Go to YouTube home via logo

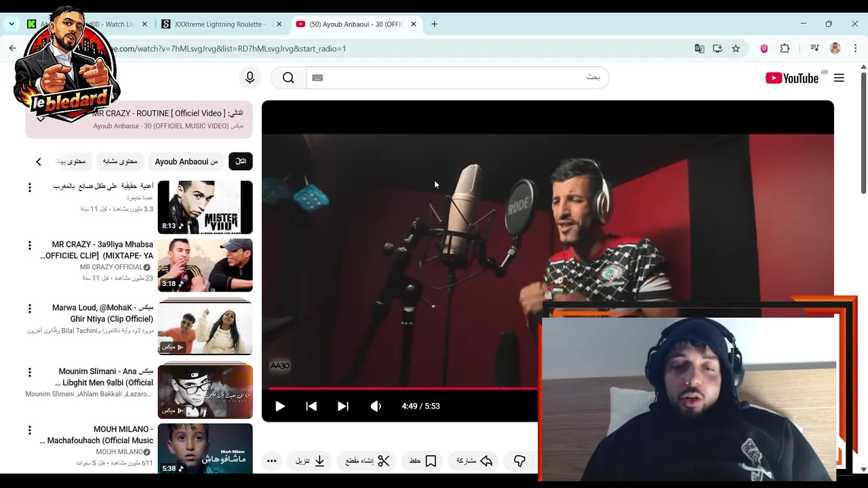[x=792, y=78]
